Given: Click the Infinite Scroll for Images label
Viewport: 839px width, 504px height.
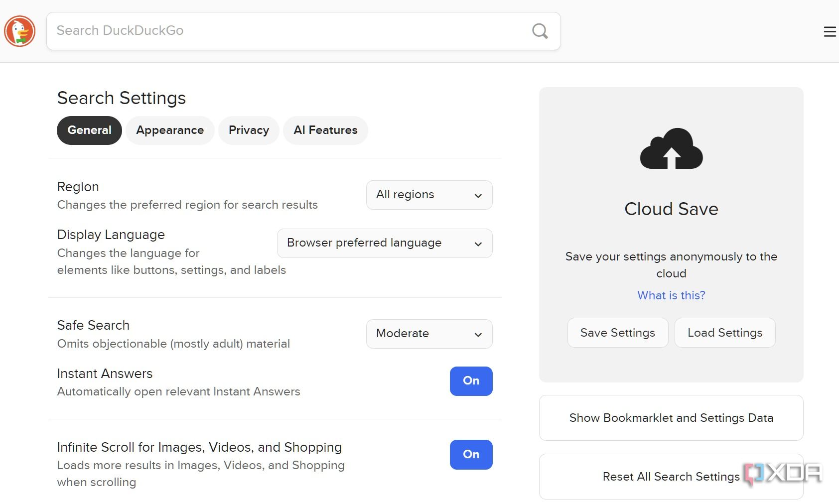Looking at the screenshot, I should [x=199, y=447].
